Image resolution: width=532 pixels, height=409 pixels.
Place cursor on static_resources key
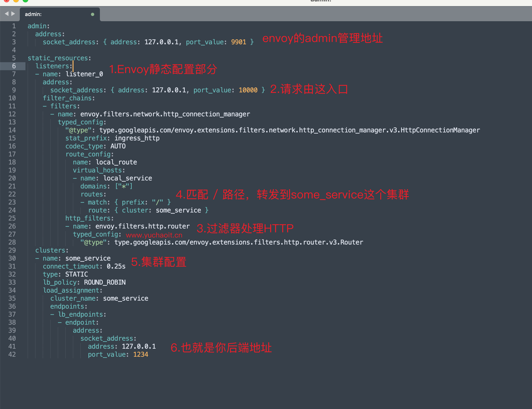tap(58, 58)
